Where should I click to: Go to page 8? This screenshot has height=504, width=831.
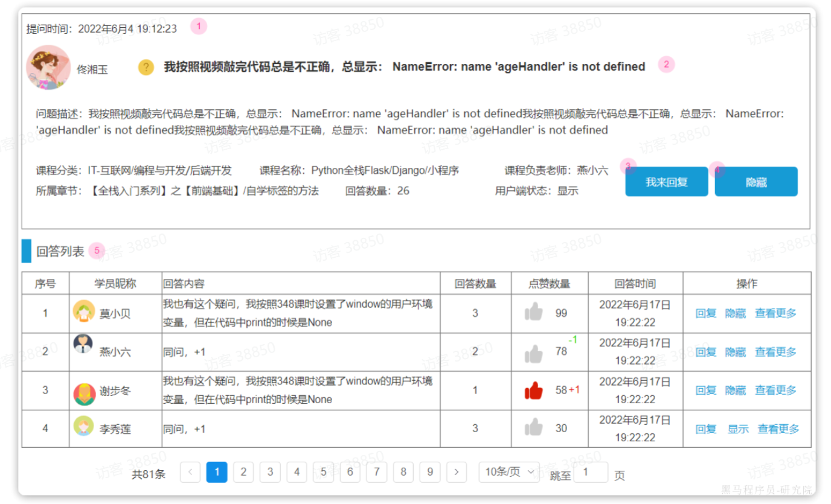tap(403, 472)
